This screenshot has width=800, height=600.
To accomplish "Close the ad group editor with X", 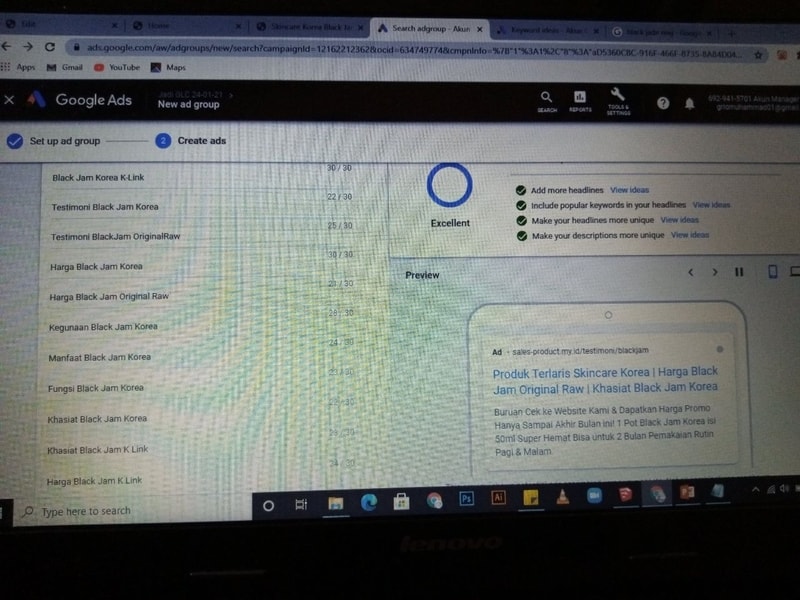I will point(10,100).
